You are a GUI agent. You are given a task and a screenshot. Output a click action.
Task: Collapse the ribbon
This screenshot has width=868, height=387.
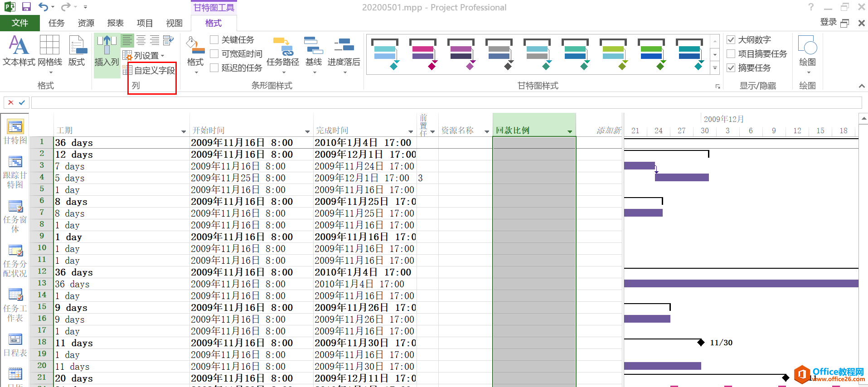pyautogui.click(x=861, y=86)
